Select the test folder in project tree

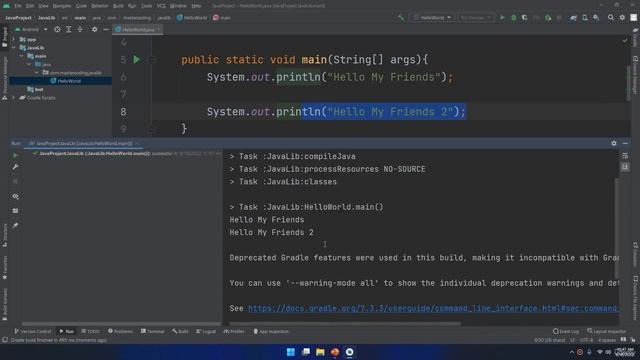(x=35, y=89)
